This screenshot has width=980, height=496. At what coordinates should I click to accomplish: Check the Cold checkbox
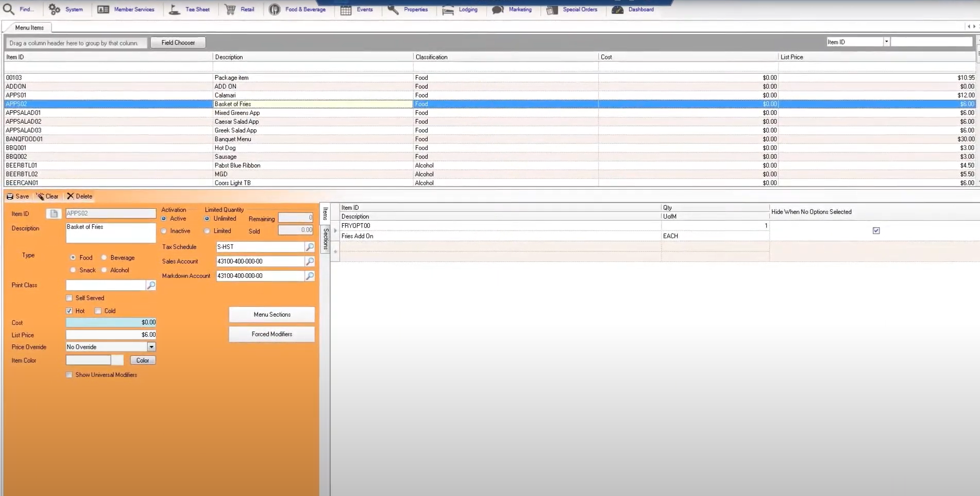coord(97,311)
